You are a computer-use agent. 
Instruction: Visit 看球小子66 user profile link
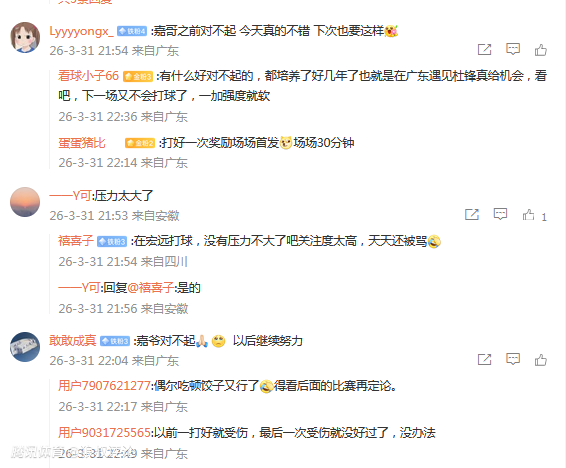88,76
